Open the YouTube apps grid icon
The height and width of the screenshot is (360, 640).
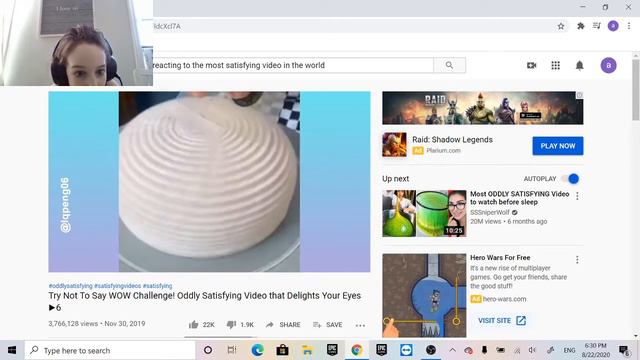[556, 65]
